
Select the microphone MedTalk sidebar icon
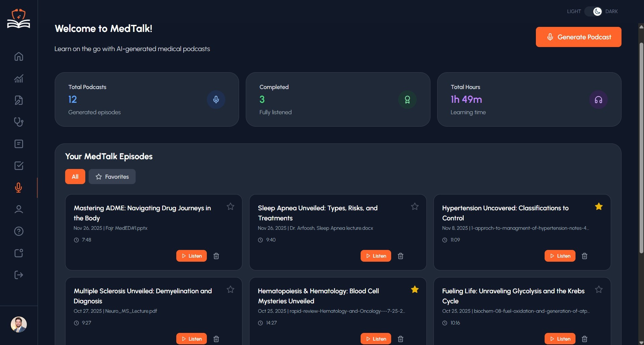click(x=19, y=187)
